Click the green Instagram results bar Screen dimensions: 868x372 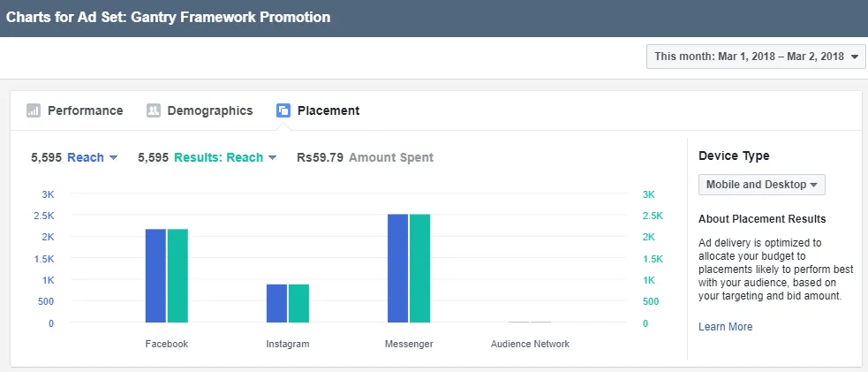click(x=299, y=303)
